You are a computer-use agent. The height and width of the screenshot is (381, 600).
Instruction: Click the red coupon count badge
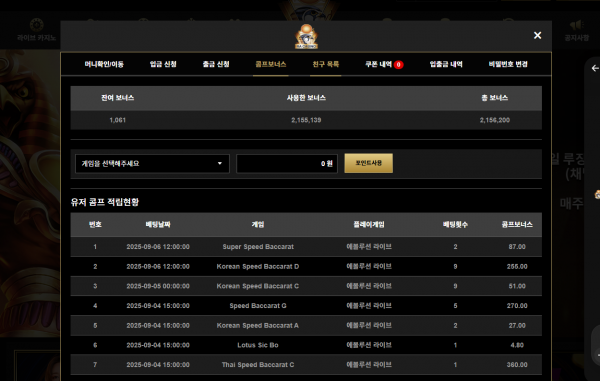coord(398,65)
